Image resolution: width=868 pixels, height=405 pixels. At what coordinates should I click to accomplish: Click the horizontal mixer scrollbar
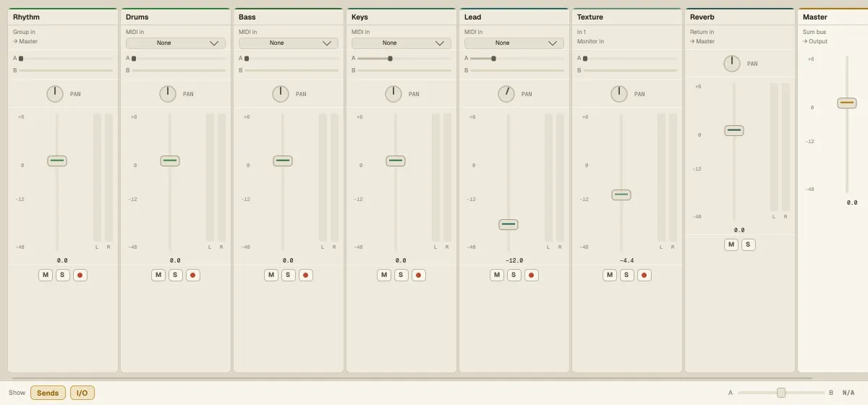(x=412, y=378)
